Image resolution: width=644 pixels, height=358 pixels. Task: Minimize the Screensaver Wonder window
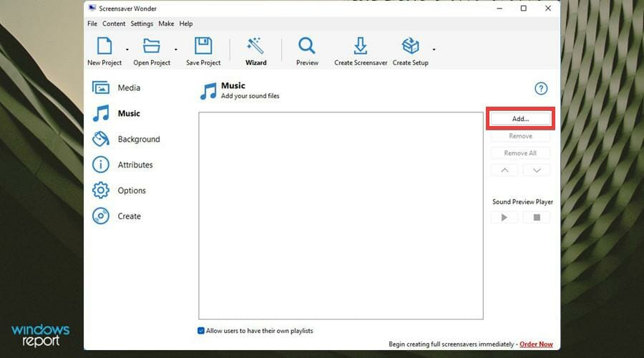(x=499, y=8)
